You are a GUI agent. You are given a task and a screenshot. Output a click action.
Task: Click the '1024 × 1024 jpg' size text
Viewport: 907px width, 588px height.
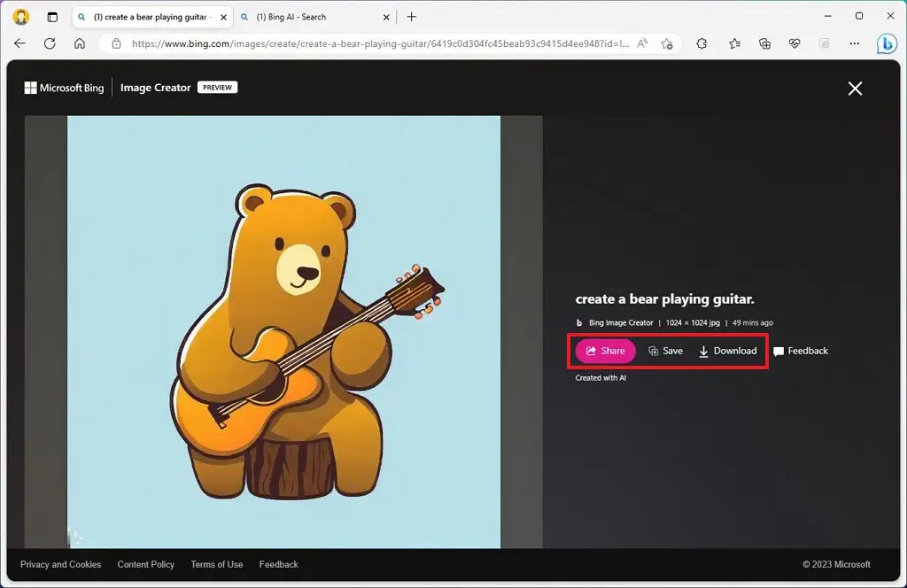[693, 322]
